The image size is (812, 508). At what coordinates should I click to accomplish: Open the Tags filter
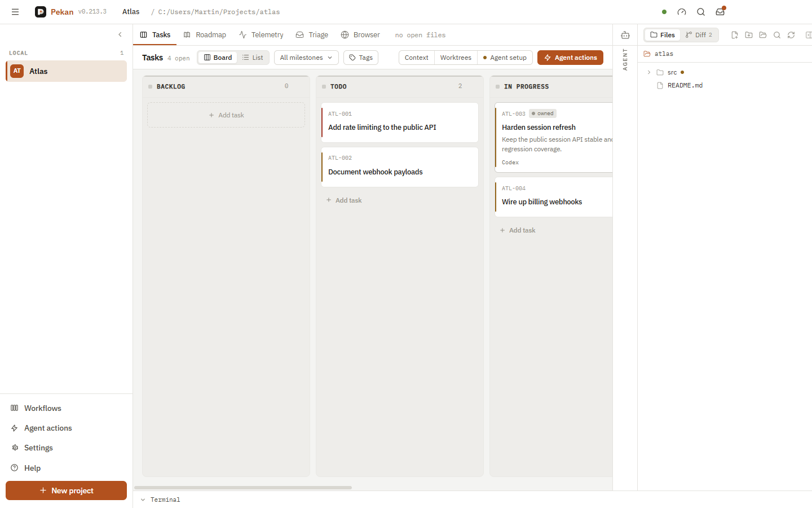point(361,58)
